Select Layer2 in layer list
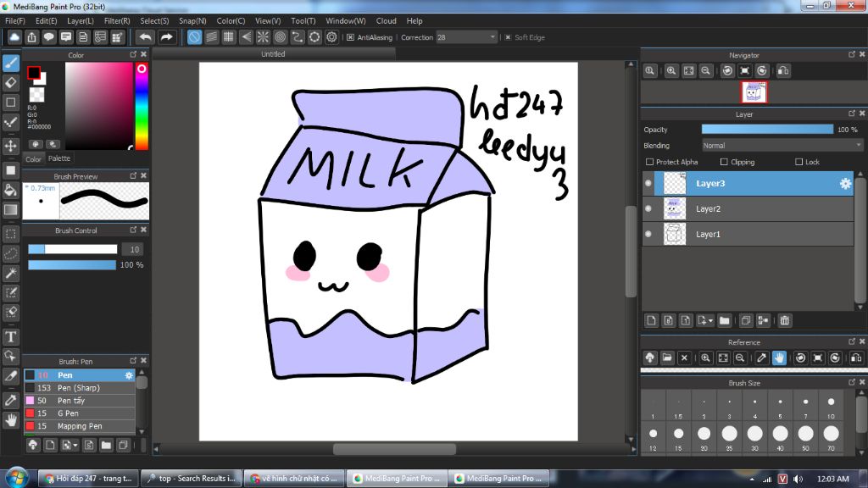This screenshot has width=868, height=488. [753, 208]
